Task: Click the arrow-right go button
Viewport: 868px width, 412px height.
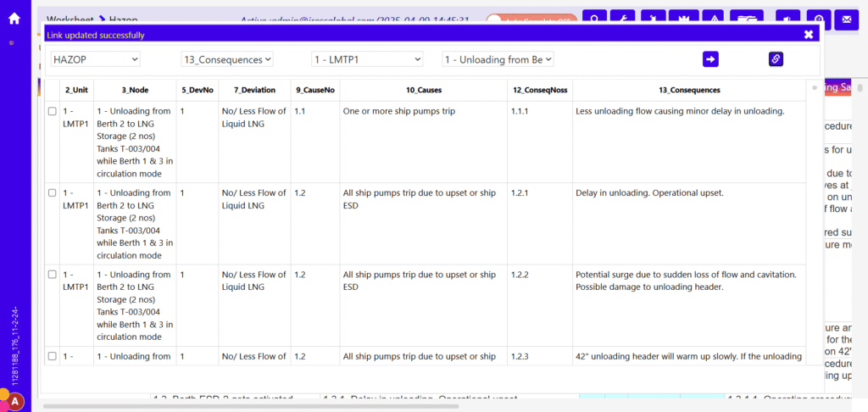Action: [710, 58]
